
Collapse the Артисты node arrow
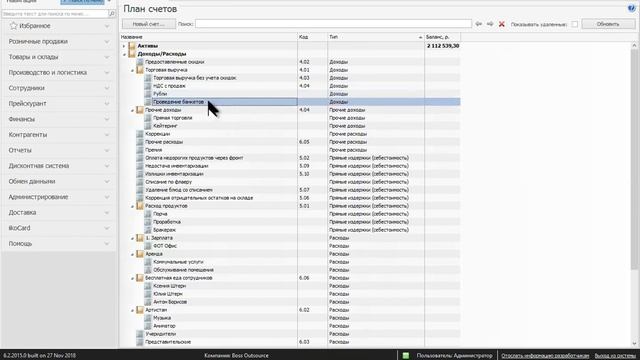(132, 310)
